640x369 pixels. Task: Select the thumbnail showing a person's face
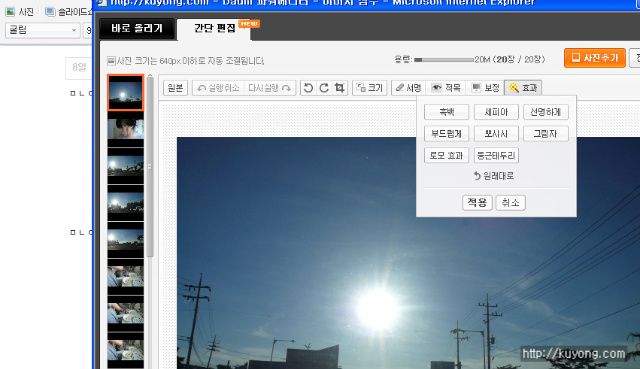point(125,130)
